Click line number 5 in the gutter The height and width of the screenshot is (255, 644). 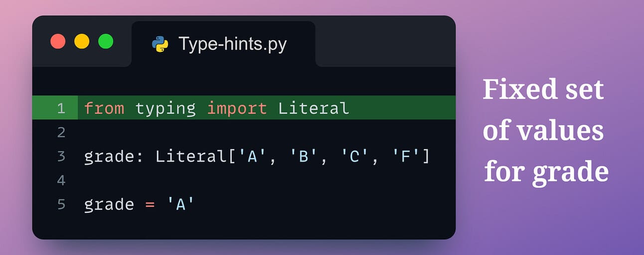click(x=61, y=205)
